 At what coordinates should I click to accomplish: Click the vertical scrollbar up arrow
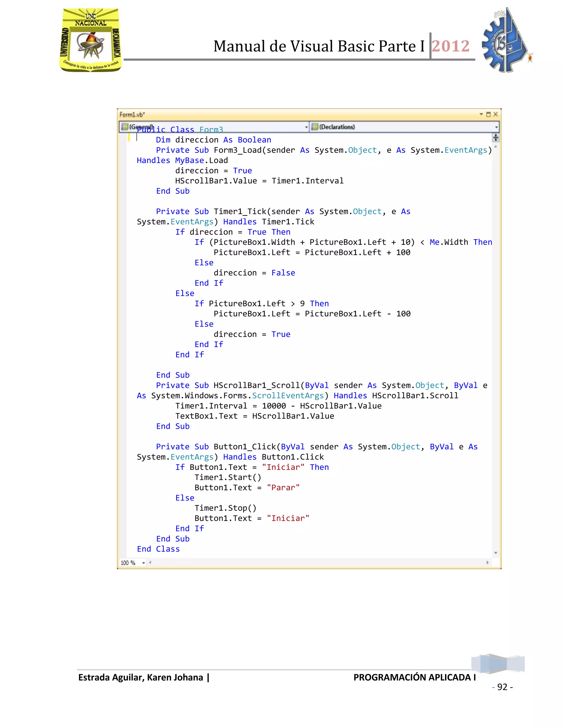pyautogui.click(x=496, y=146)
